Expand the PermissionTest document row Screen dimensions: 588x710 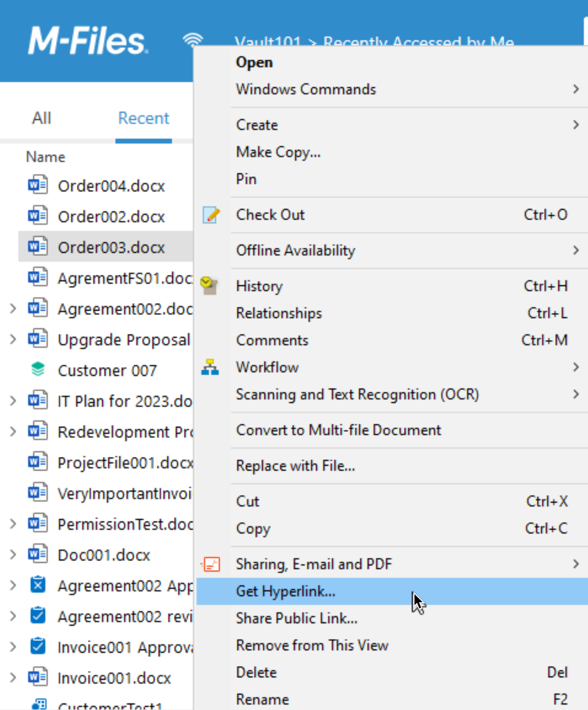tap(13, 524)
